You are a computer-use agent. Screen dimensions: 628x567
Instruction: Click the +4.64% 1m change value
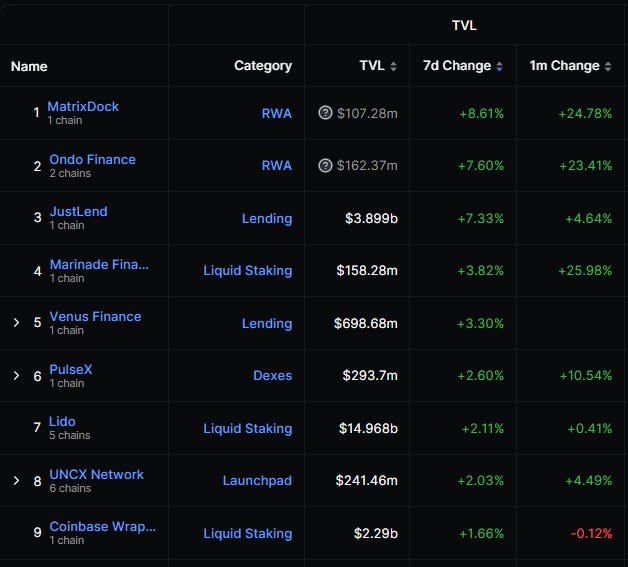(x=589, y=219)
